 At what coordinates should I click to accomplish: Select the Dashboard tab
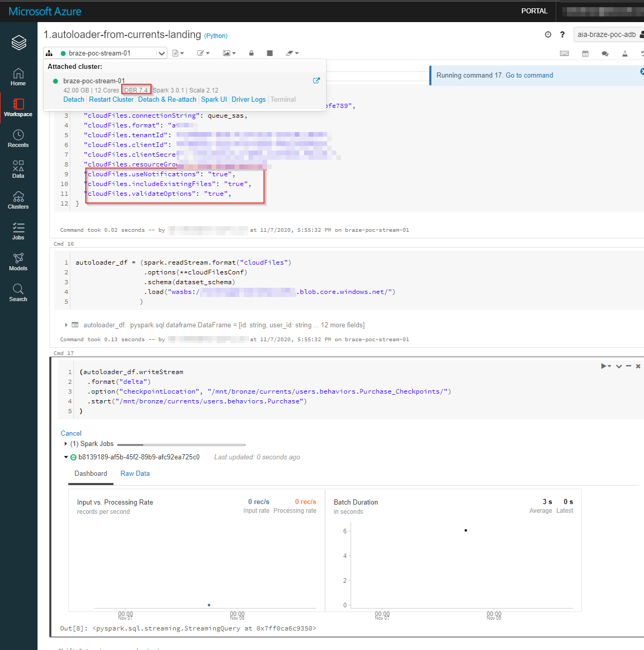pyautogui.click(x=90, y=473)
